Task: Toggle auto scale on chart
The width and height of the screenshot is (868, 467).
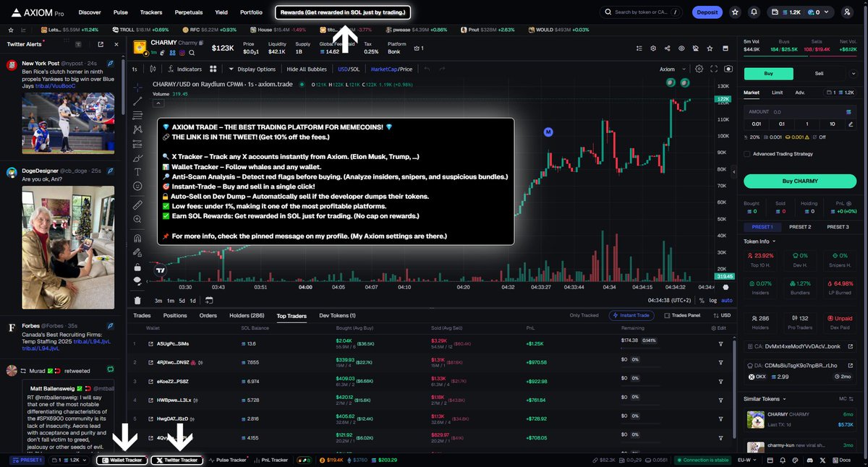Action: coord(727,300)
